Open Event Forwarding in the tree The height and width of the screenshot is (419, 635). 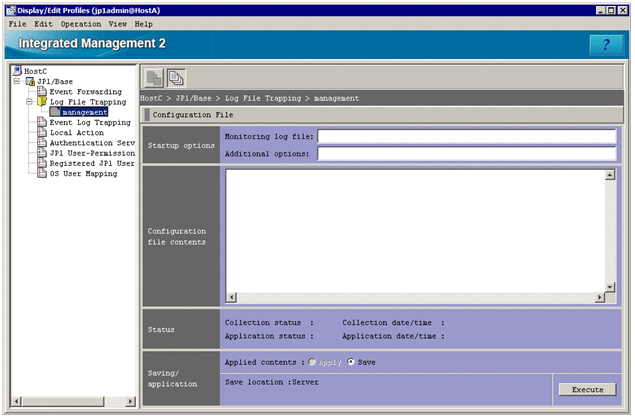84,91
